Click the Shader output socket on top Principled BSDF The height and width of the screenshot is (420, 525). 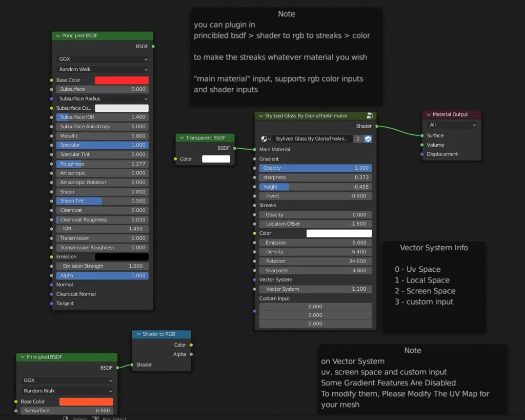(152, 46)
